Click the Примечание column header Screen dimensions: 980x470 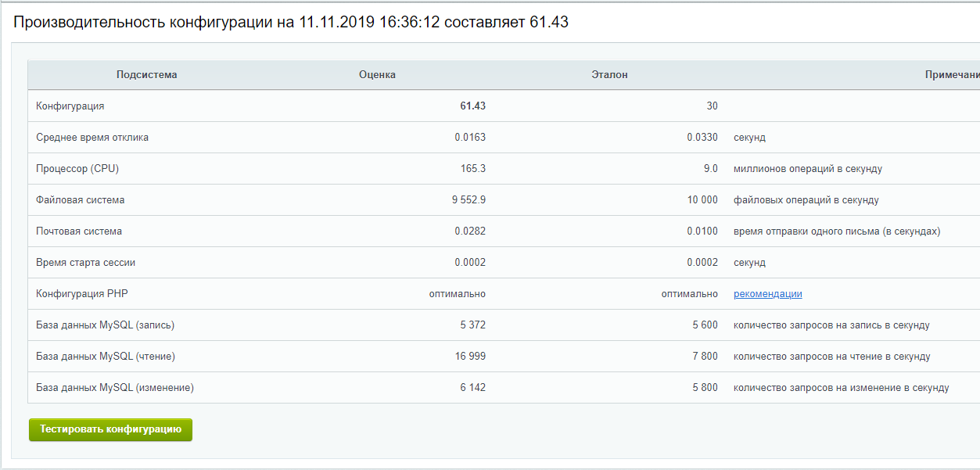coord(951,75)
